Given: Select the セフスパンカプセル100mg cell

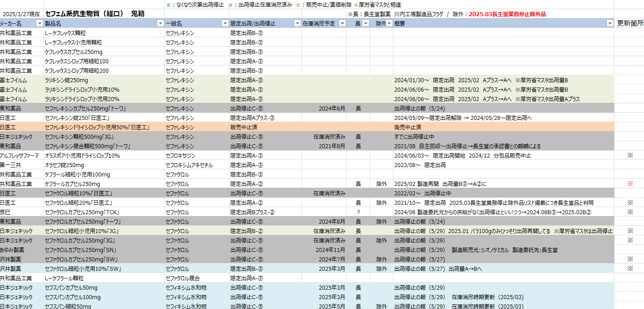Looking at the screenshot, I should tap(104, 297).
